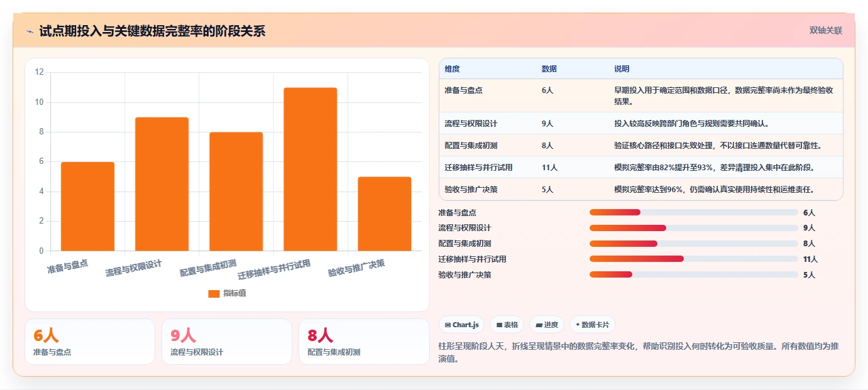The height and width of the screenshot is (390, 868).
Task: Click the 数据 column header
Action: 549,69
